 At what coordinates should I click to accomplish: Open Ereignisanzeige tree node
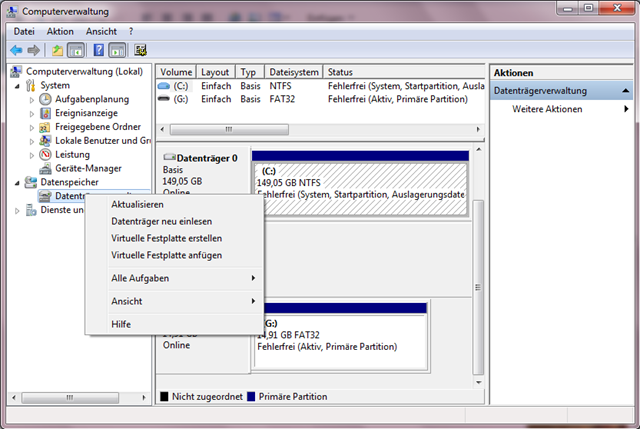pos(86,113)
